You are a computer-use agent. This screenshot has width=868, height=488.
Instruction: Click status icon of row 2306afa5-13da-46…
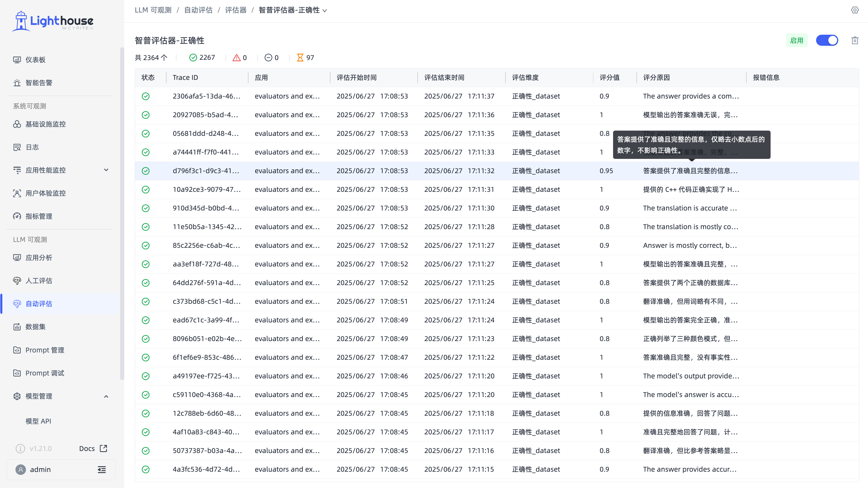click(146, 96)
